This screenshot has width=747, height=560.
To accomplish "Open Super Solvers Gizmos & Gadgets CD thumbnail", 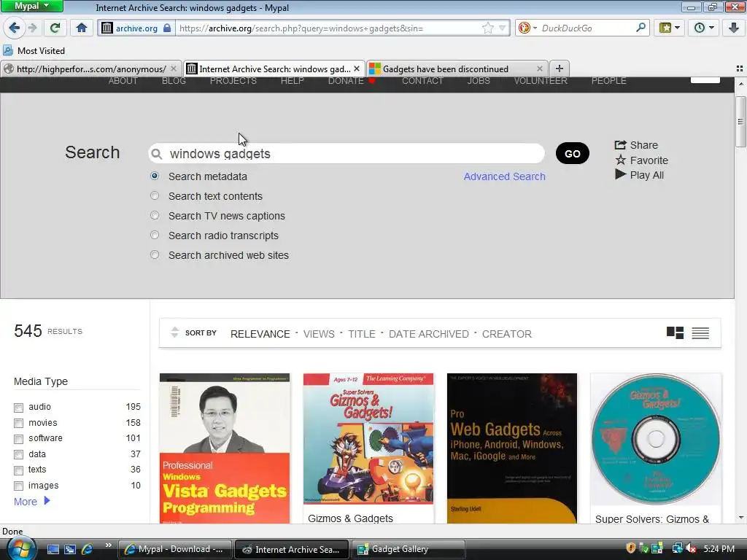I will click(x=656, y=439).
